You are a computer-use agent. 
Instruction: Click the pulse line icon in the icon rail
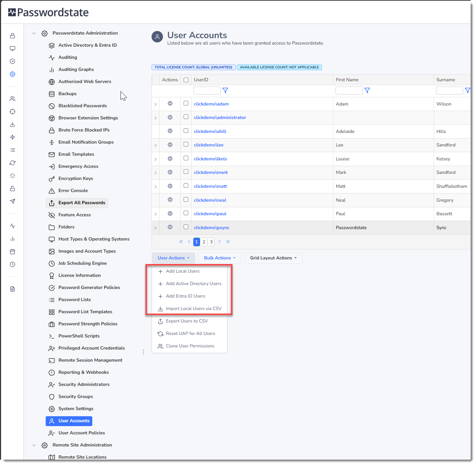[x=12, y=226]
